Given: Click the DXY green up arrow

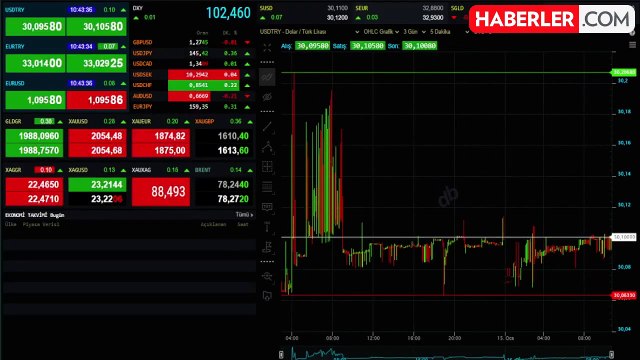Looking at the screenshot, I should tap(136, 18).
